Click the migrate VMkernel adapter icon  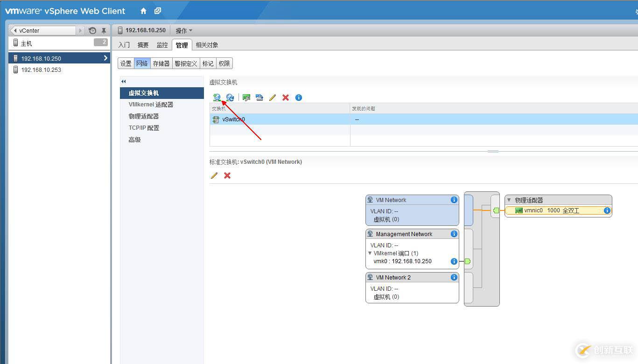click(259, 97)
